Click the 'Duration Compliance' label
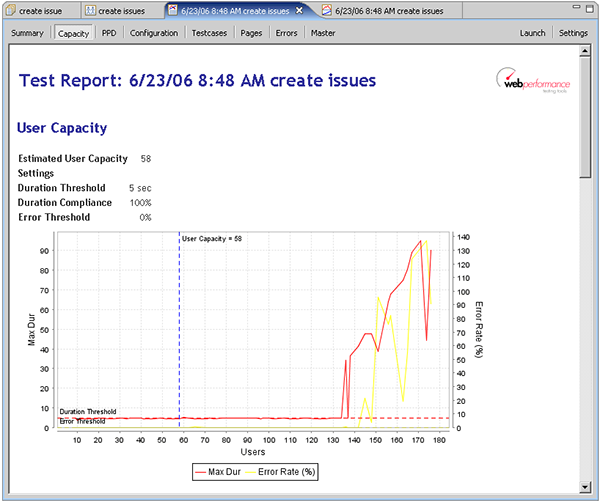600x502 pixels. [65, 202]
